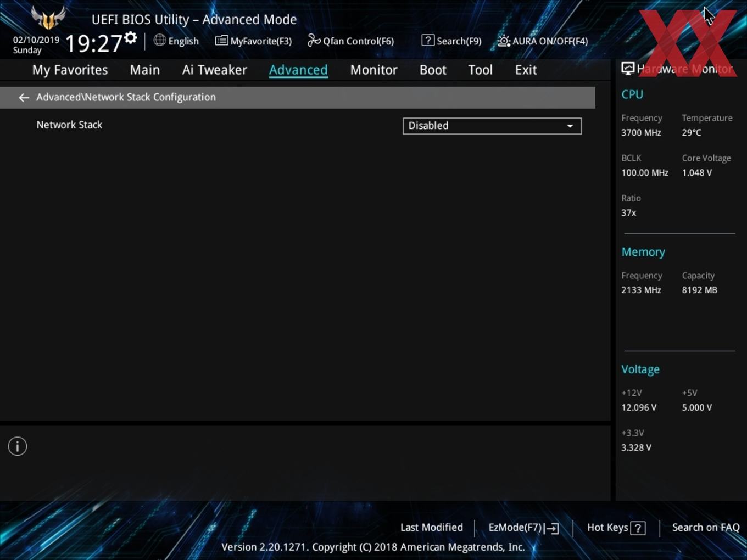747x560 pixels.
Task: Click the date 02/10/2019
Action: tap(36, 40)
